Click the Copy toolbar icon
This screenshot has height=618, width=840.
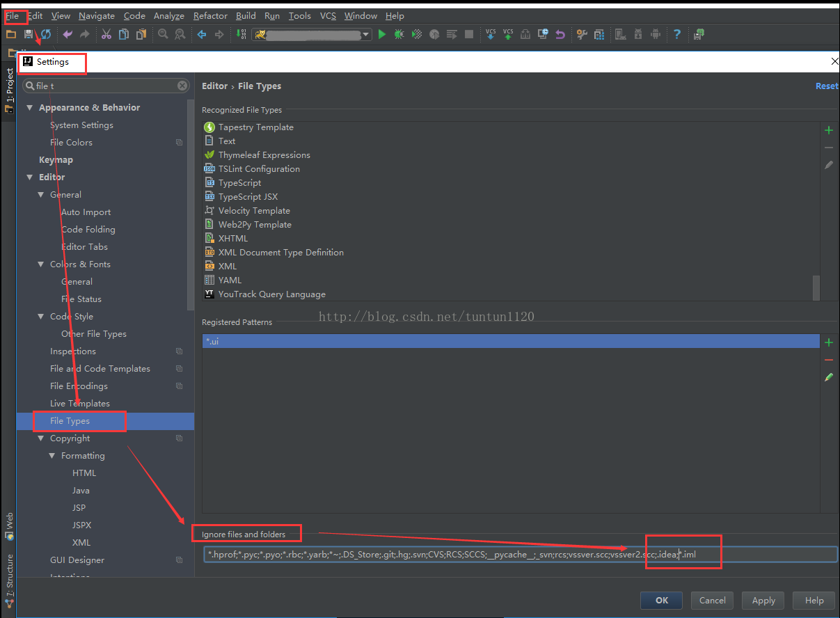coord(124,34)
